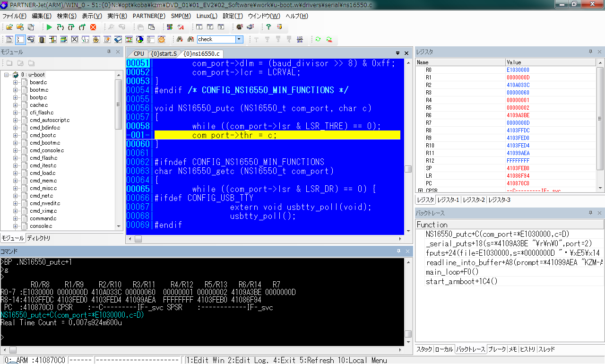Expand the CPSR register row

pos(420,191)
